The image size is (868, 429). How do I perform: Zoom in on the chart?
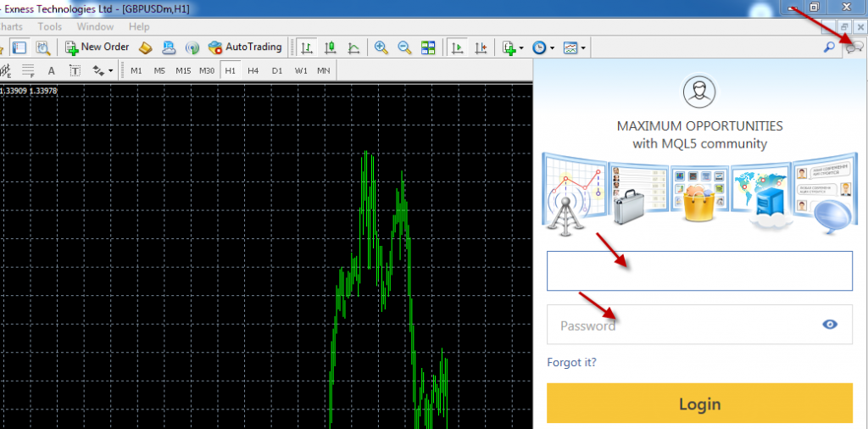point(381,47)
